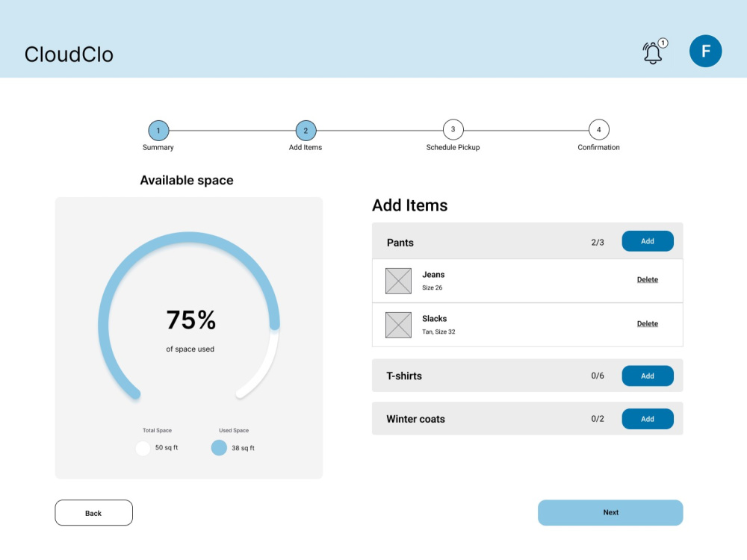This screenshot has width=747, height=560.
Task: Delete the Slacks item
Action: [648, 324]
